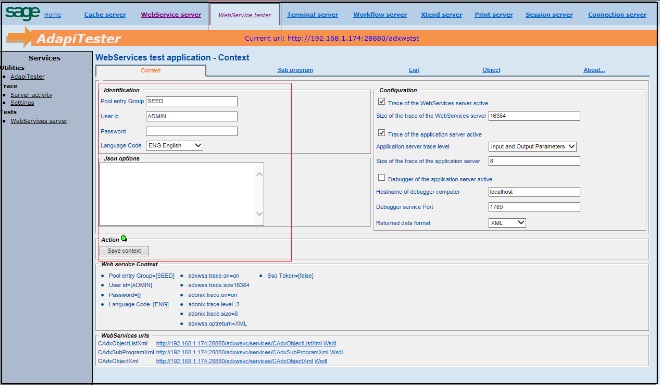Click the Hostname of debugger computer field
The image size is (660, 385).
pyautogui.click(x=534, y=192)
